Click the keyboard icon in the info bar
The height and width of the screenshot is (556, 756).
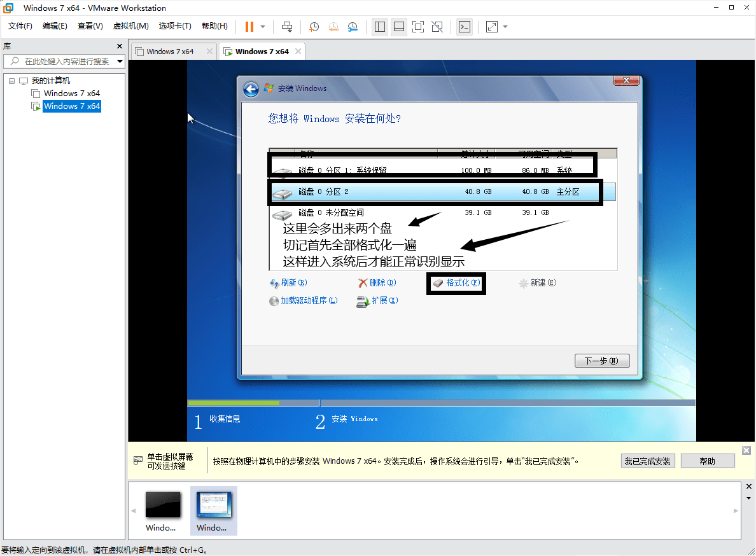click(x=138, y=460)
